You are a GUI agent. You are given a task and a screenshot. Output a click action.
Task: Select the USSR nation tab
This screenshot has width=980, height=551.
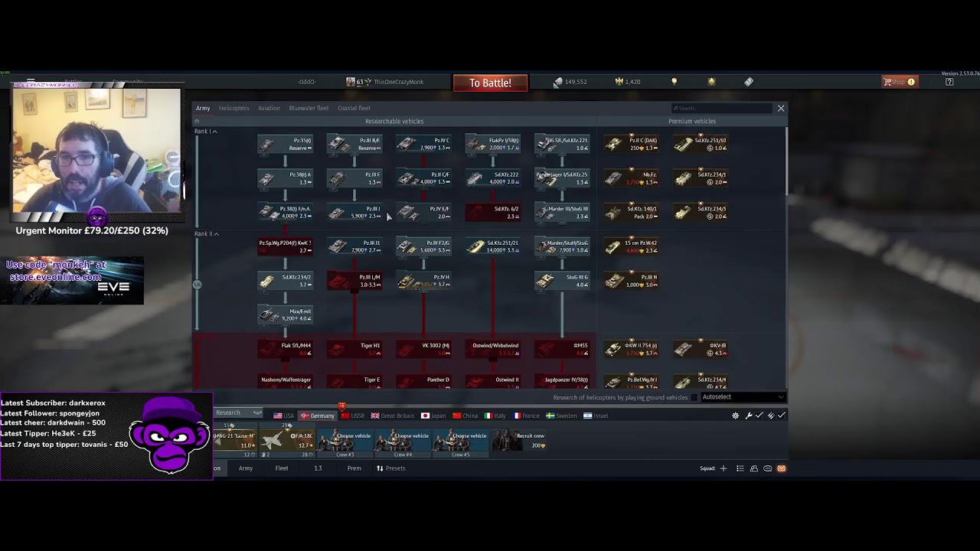point(353,416)
